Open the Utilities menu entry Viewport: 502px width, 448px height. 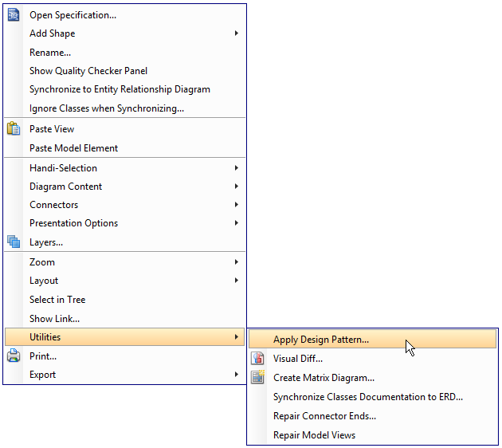click(x=125, y=337)
